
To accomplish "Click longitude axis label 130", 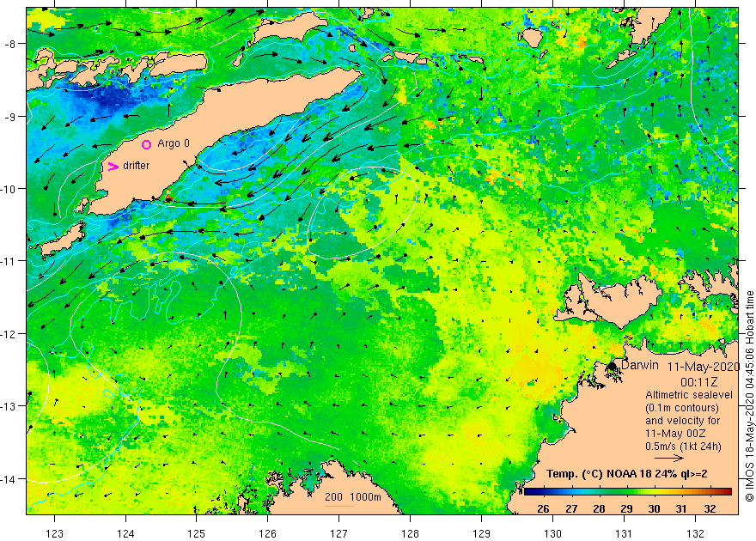I will point(552,533).
